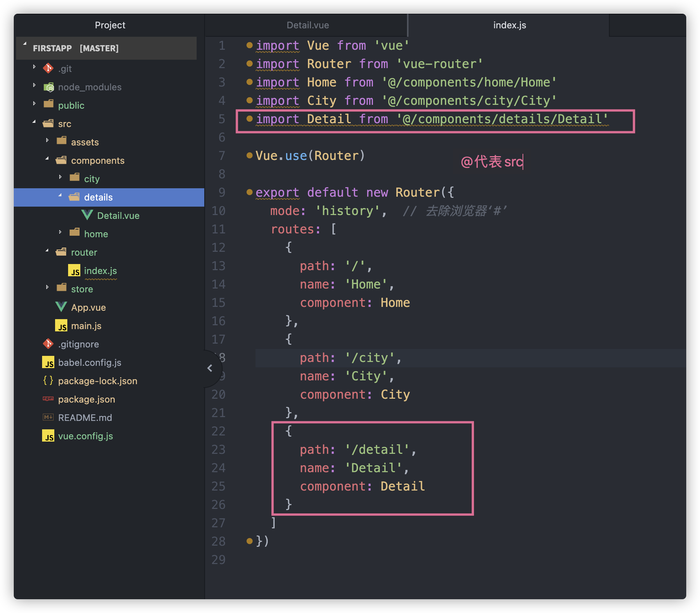Click the Vue icon beside App.vue
Screen dimensions: 700x613
coord(61,306)
